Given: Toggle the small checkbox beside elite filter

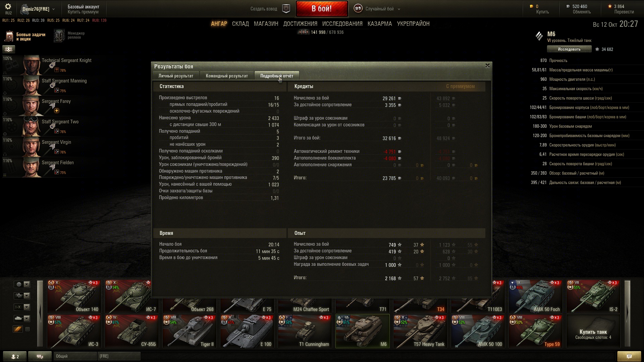Looking at the screenshot, I should coord(28,329).
